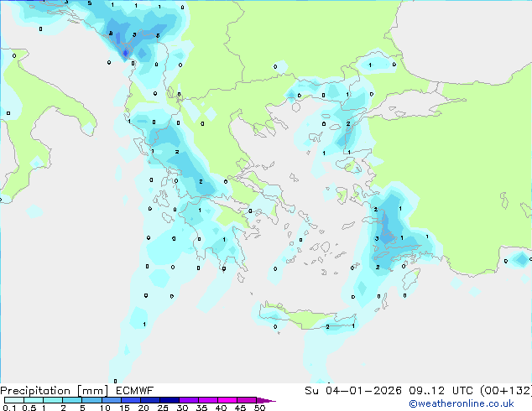Pick the legend swatch between 1 and 2
Viewport: 532px width, 411px height.
coord(53,400)
